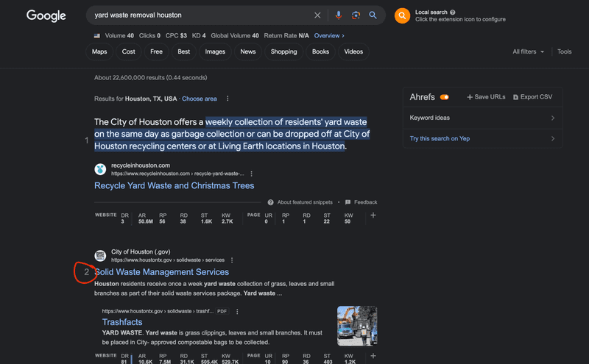Add metrics with plus icon for houstontx.gov result

point(373,356)
